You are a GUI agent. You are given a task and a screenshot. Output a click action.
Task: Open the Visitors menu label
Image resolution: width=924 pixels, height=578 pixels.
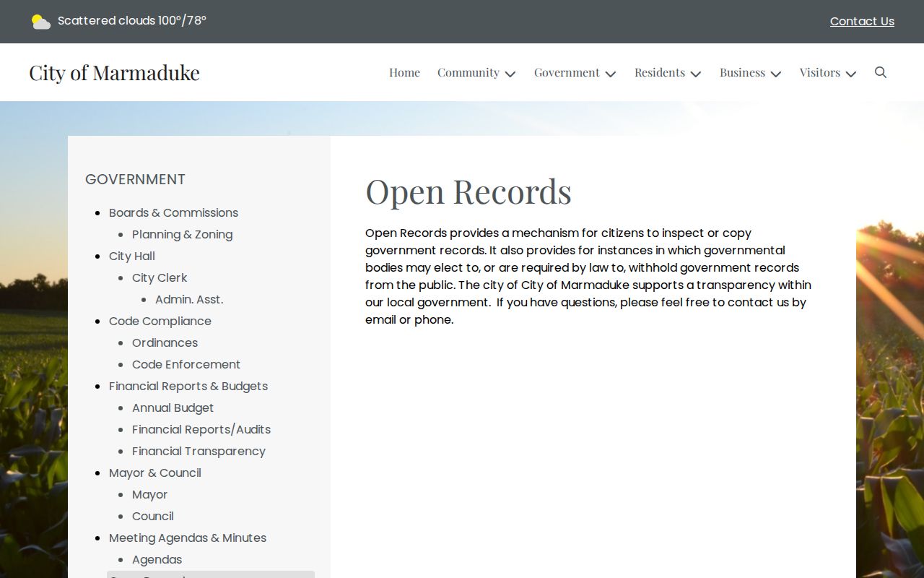click(x=820, y=72)
